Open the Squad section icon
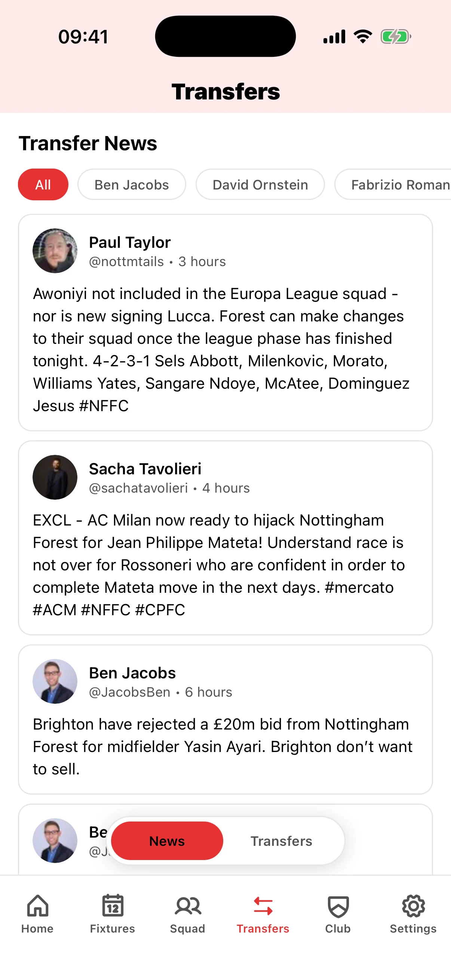This screenshot has width=451, height=980. click(x=188, y=907)
